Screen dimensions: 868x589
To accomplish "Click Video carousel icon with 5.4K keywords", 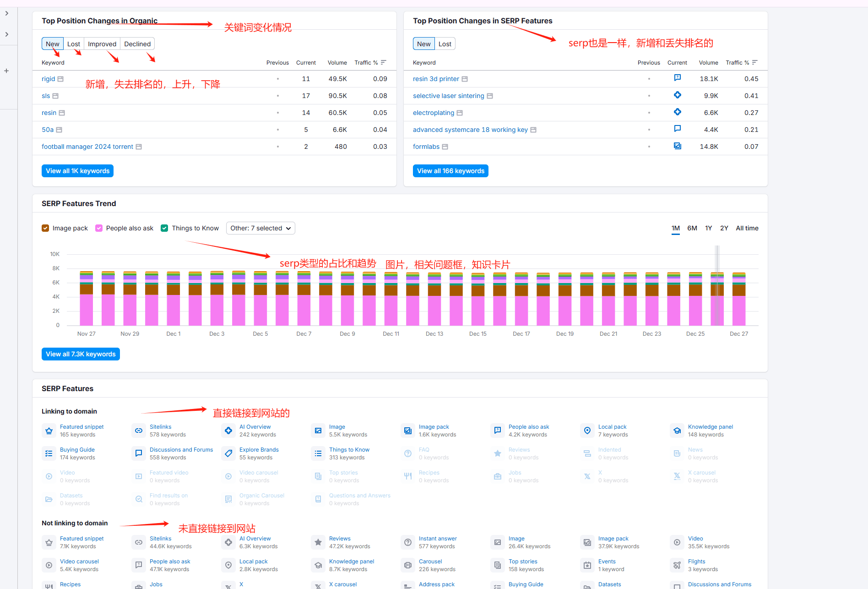I will (49, 565).
